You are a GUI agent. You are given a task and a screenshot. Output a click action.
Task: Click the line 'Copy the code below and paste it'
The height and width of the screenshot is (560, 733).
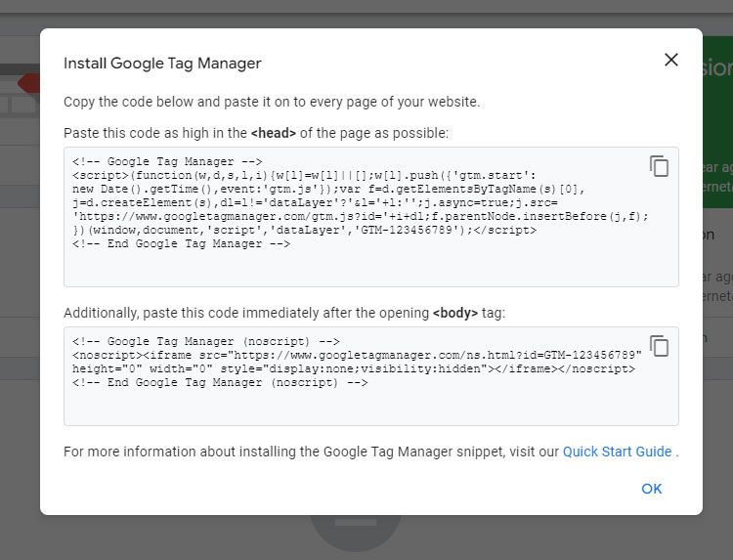(272, 102)
